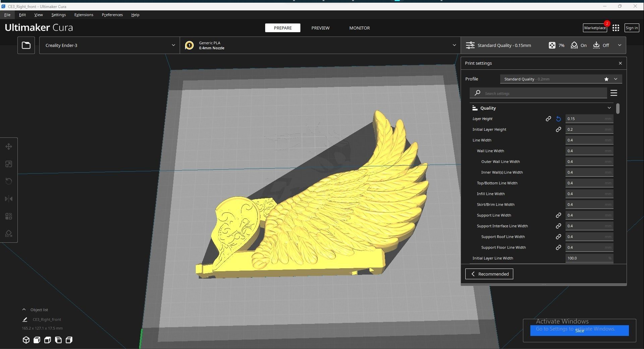Edit the Outer Wall Line Width field
644x349 pixels.
point(589,162)
